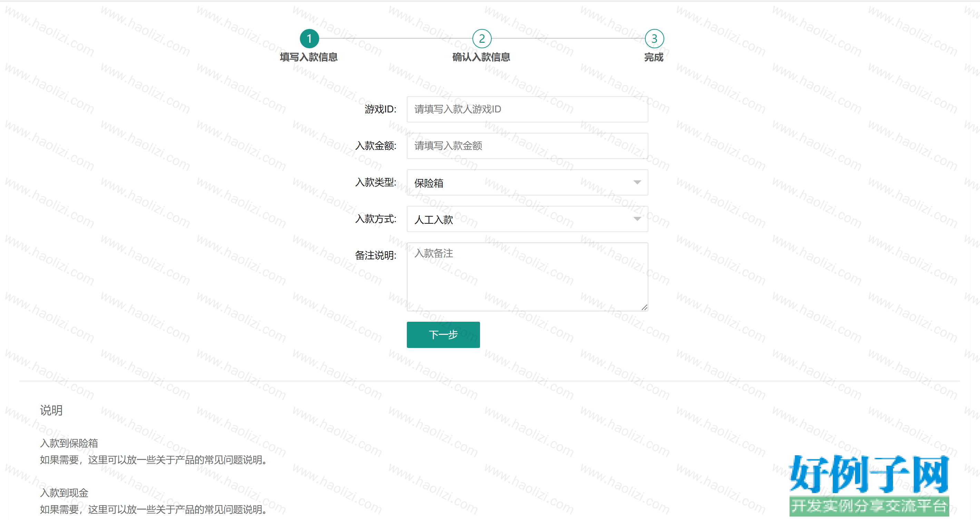
Task: Click the 说明 heading
Action: pyautogui.click(x=51, y=410)
